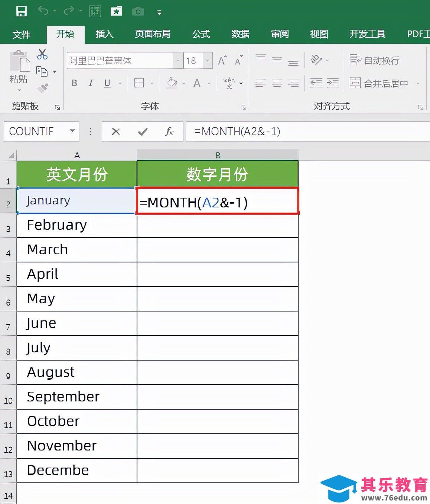The width and height of the screenshot is (430, 504).
Task: Click the camera screenshot icon in quick access
Action: coord(138,12)
